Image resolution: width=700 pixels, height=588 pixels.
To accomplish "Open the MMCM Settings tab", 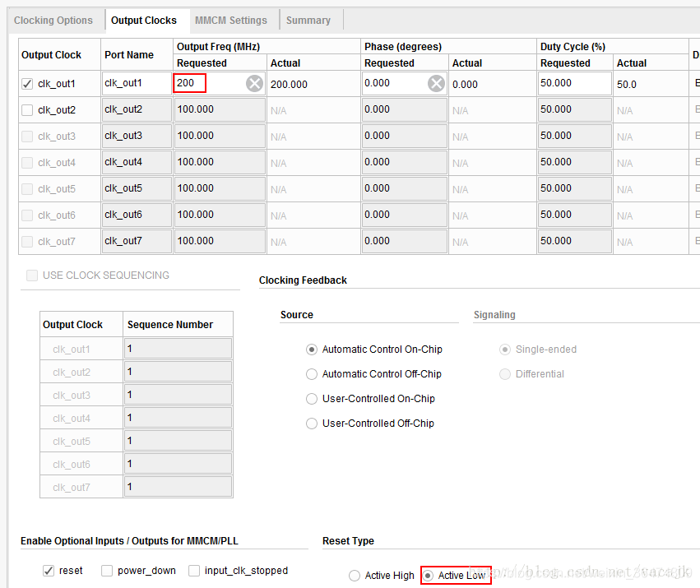I will [x=231, y=21].
